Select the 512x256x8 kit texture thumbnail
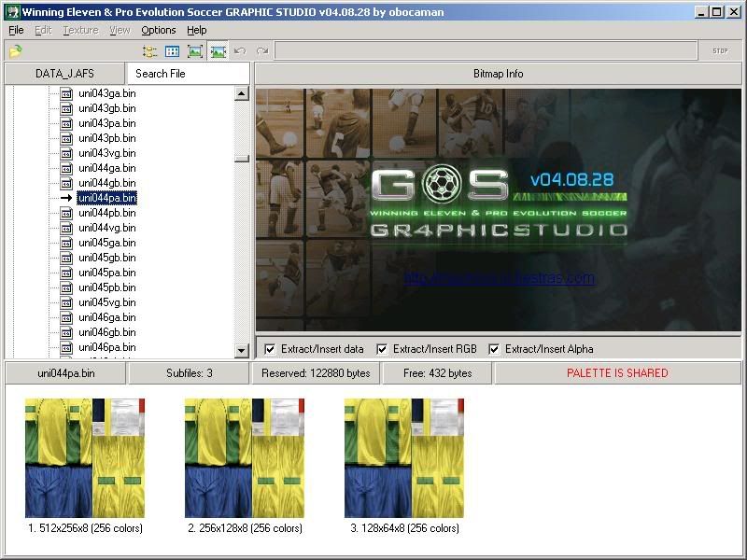The width and height of the screenshot is (747, 560). coord(85,458)
